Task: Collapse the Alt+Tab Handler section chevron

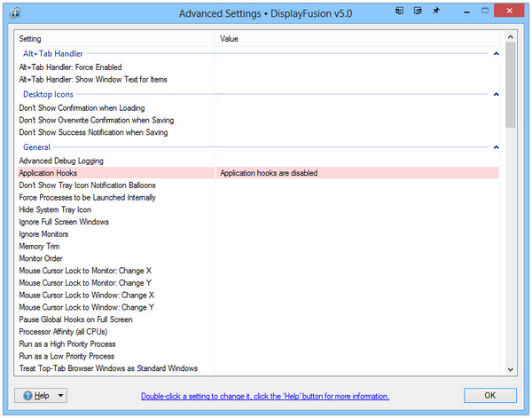Action: pos(496,53)
